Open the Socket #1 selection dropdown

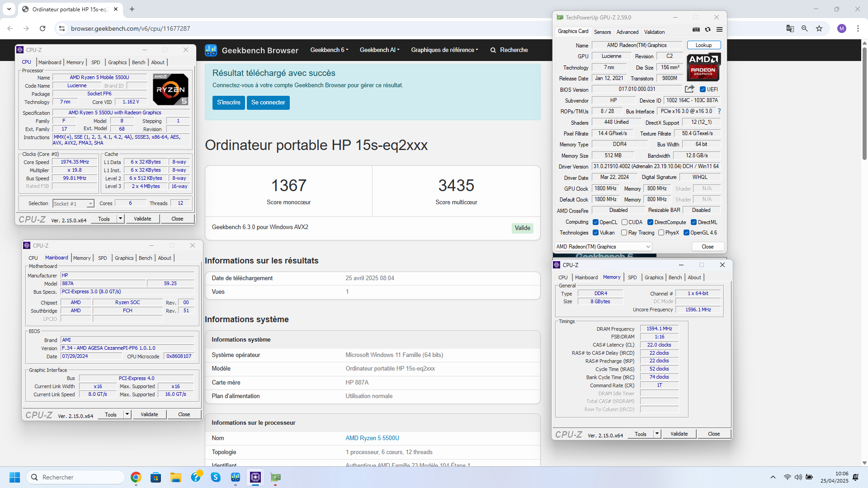[x=73, y=204]
